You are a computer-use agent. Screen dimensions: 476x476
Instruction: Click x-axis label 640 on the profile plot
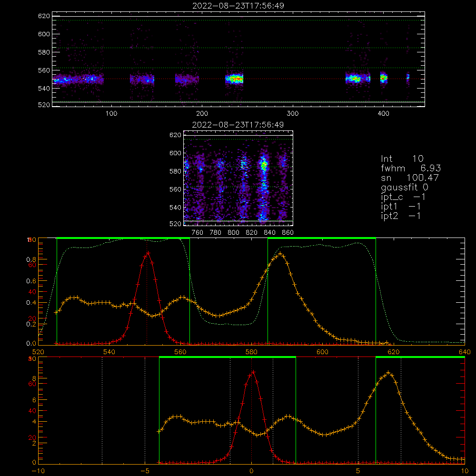coord(465,352)
